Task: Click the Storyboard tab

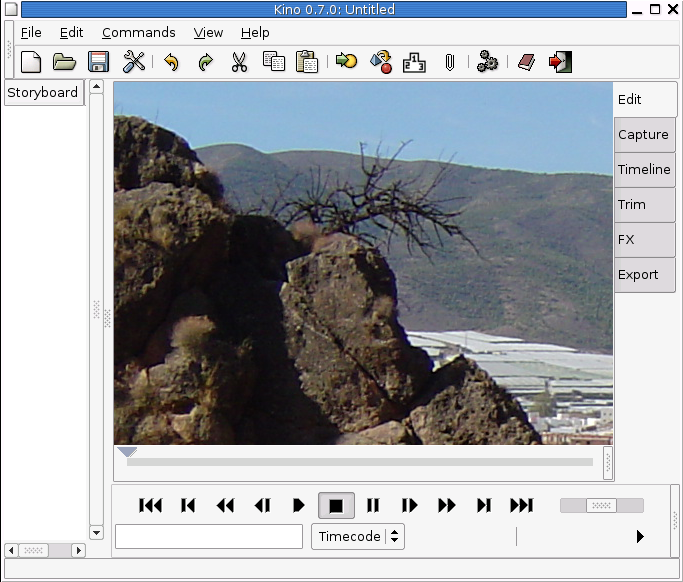Action: (44, 92)
